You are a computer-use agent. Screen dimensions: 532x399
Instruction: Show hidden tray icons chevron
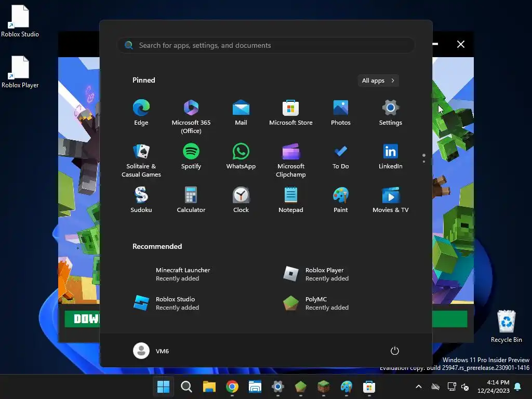pyautogui.click(x=419, y=387)
